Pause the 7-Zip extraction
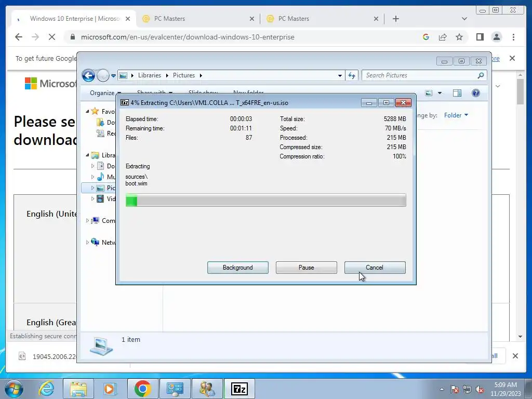The width and height of the screenshot is (532, 399). (x=306, y=268)
